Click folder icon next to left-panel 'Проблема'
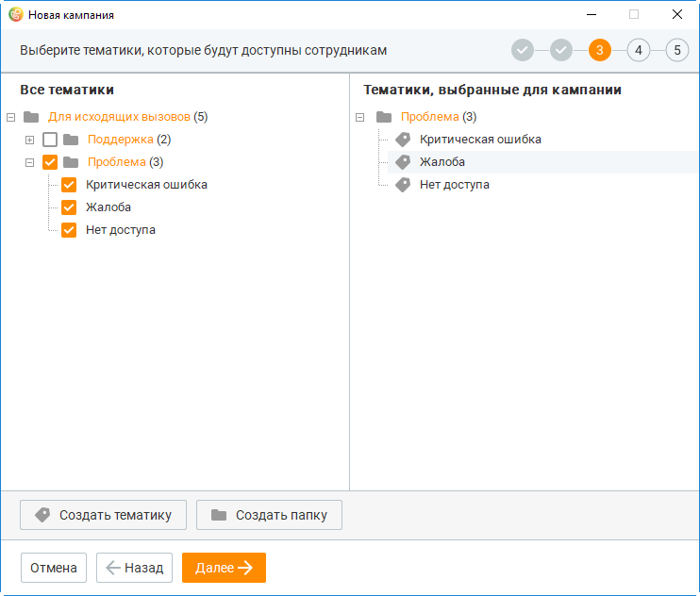The image size is (700, 596). [x=71, y=162]
